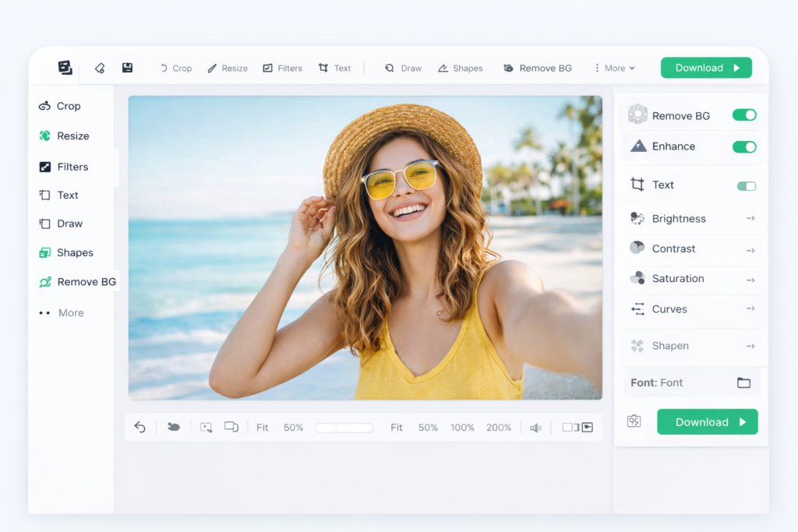Click the speaker icon in the bottom toolbar

(536, 427)
